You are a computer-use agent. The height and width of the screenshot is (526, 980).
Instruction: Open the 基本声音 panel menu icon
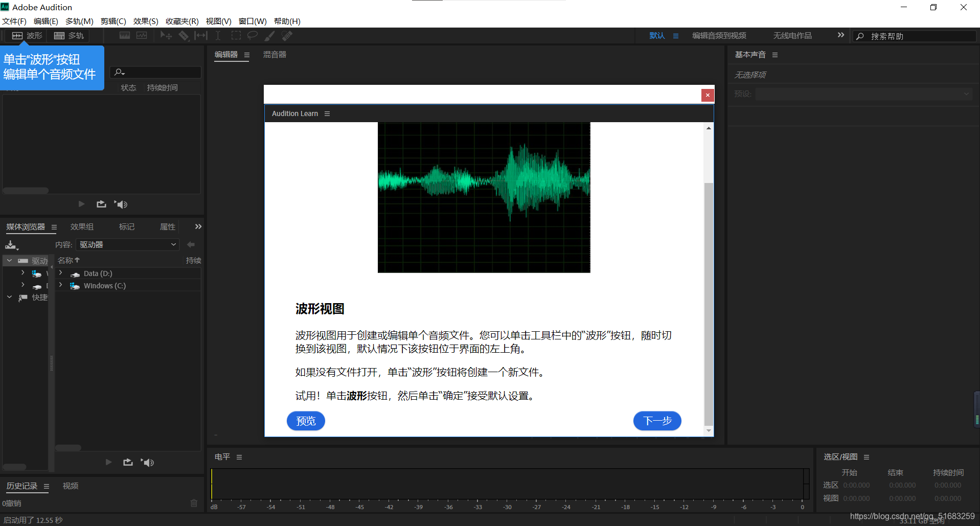(x=775, y=55)
